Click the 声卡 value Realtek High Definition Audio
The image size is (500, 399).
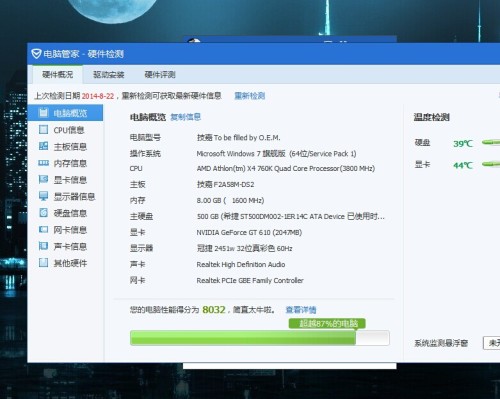click(x=241, y=265)
